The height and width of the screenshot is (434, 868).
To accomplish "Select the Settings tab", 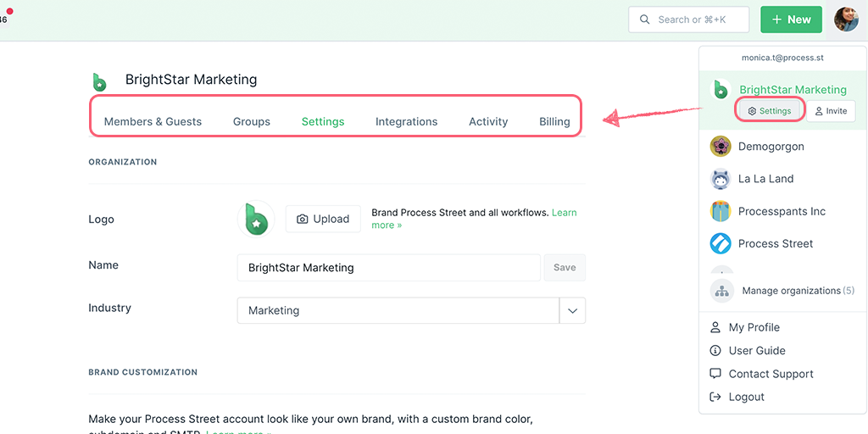I will point(323,122).
